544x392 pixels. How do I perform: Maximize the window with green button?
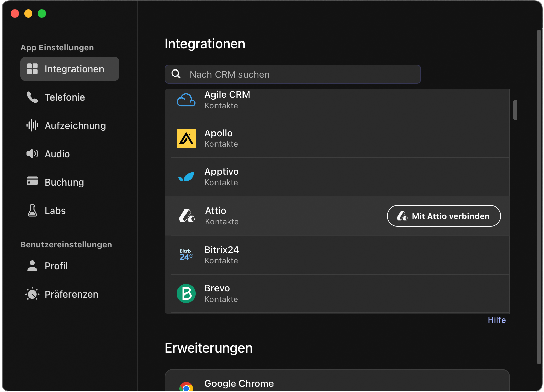point(42,13)
